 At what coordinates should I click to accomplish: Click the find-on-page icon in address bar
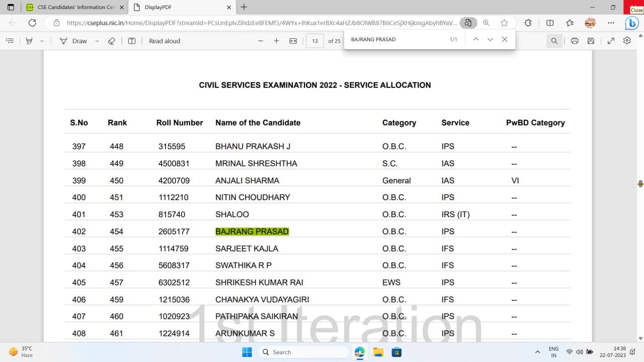468,23
